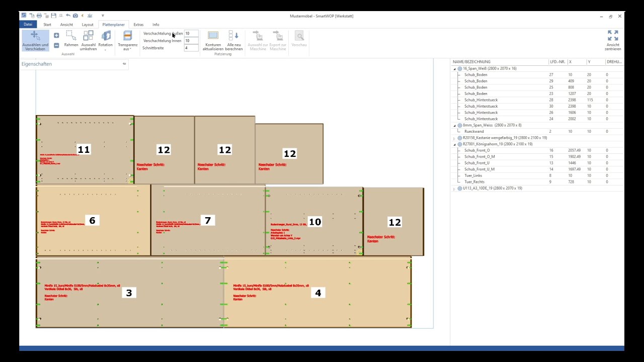The height and width of the screenshot is (362, 644).
Task: Click the plus icon in Auswahl group
Action: [56, 35]
